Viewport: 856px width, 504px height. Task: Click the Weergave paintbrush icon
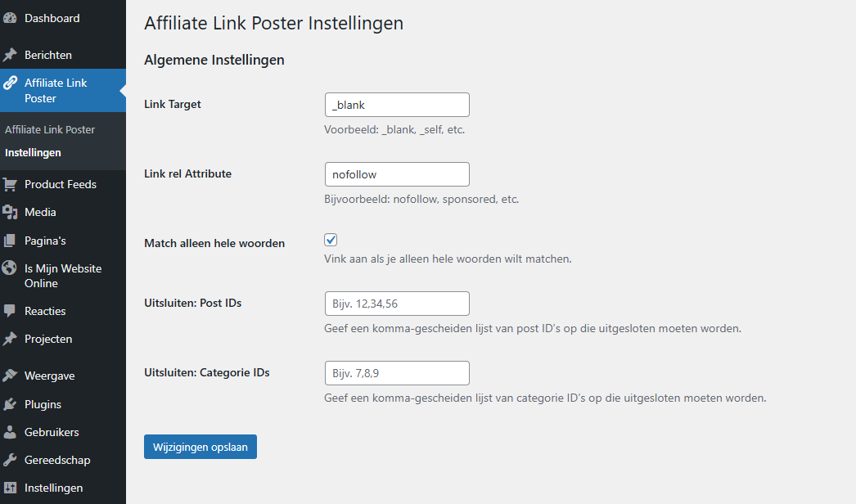coord(9,376)
